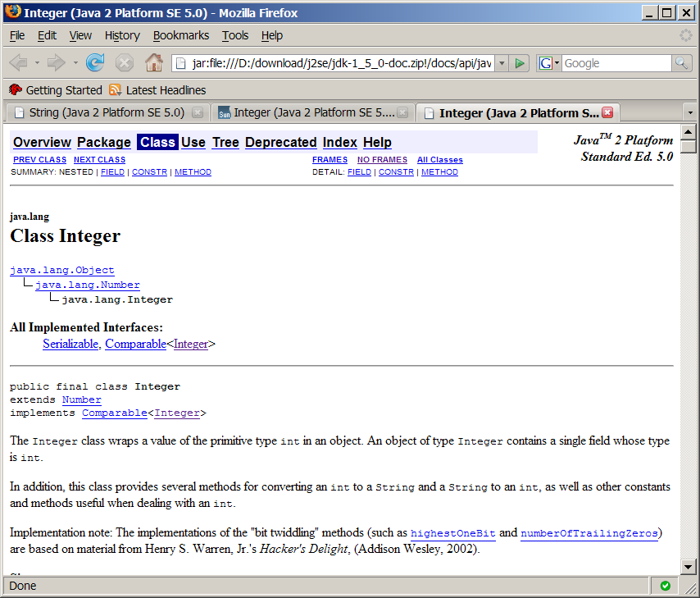Open Comparable in All Implemented Interfaces
This screenshot has height=598, width=700.
tap(136, 344)
